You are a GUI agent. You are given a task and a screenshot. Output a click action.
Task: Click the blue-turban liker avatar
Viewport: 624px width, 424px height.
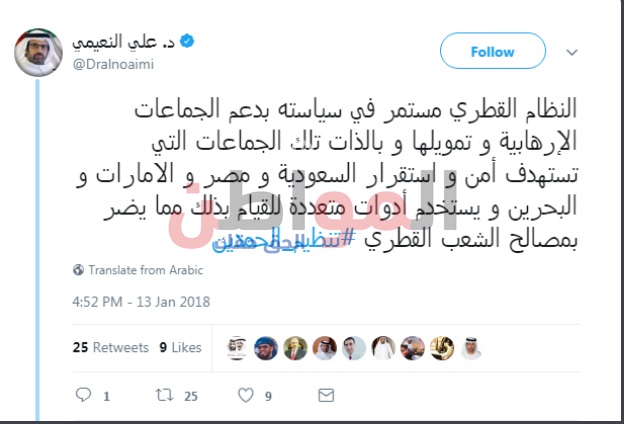tap(266, 348)
